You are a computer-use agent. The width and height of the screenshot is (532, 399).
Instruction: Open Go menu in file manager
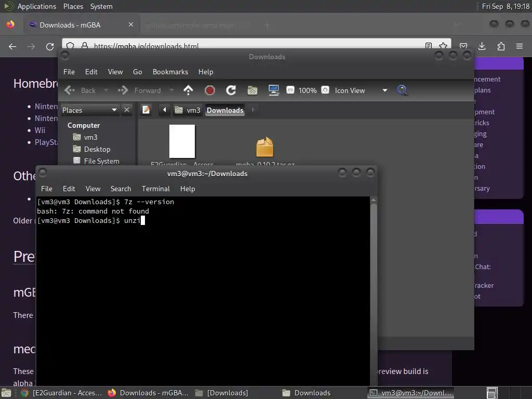(137, 72)
